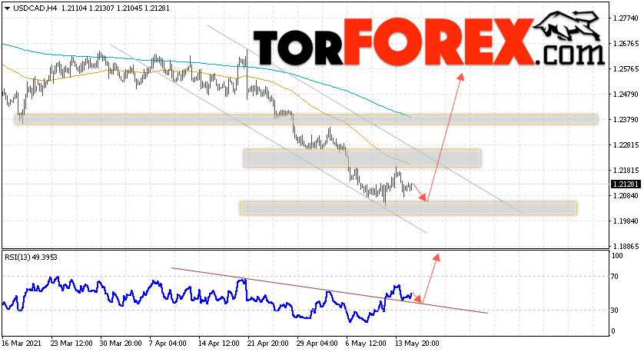
Task: Click price level 1.18865 on the axis
Action: pyautogui.click(x=626, y=247)
